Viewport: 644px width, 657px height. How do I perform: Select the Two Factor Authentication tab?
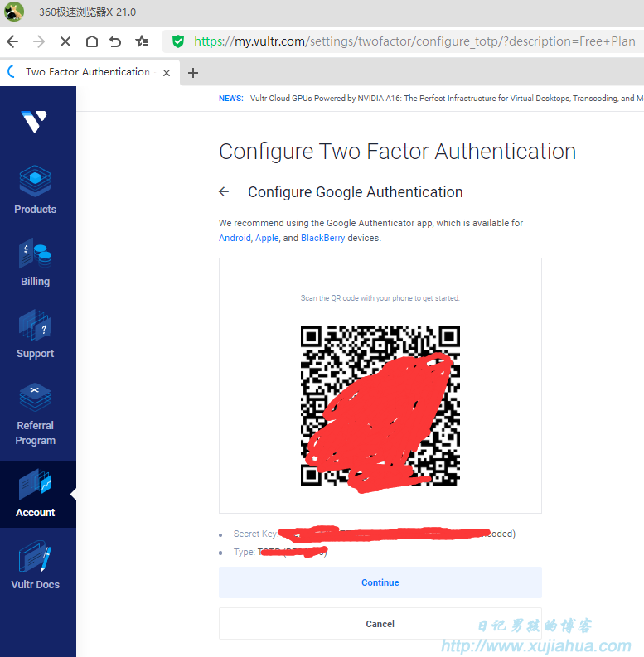tap(88, 72)
